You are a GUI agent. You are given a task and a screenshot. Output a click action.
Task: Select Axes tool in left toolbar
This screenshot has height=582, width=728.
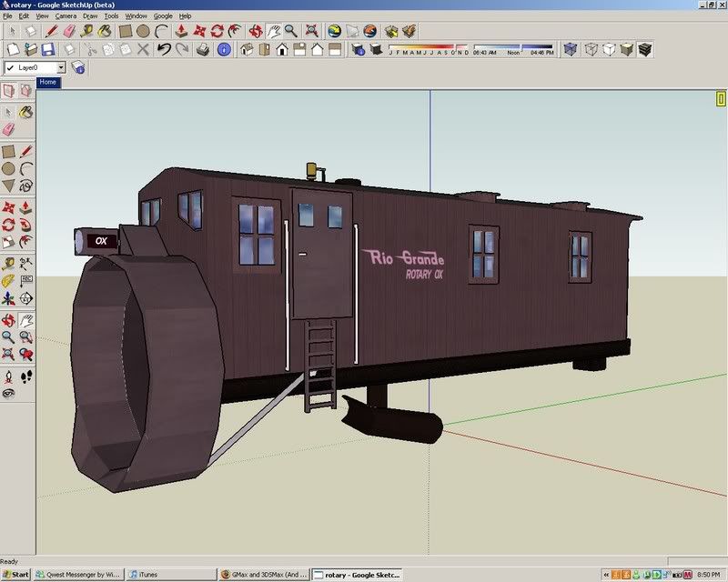[x=8, y=298]
